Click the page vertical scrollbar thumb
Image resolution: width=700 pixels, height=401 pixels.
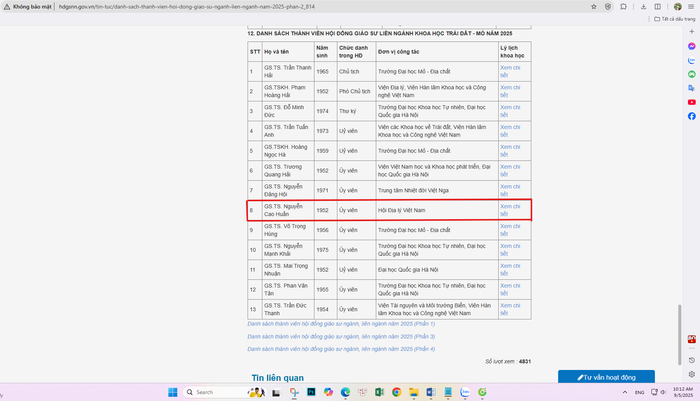[x=680, y=335]
